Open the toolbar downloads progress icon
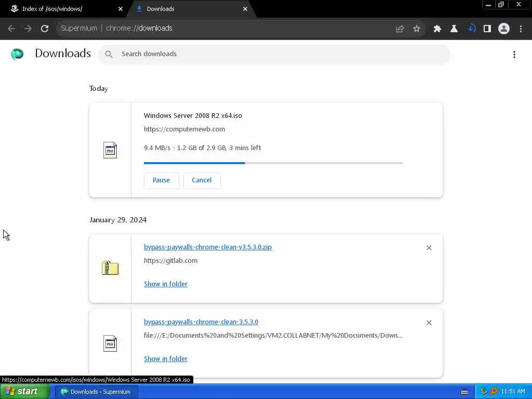532x399 pixels. point(471,29)
